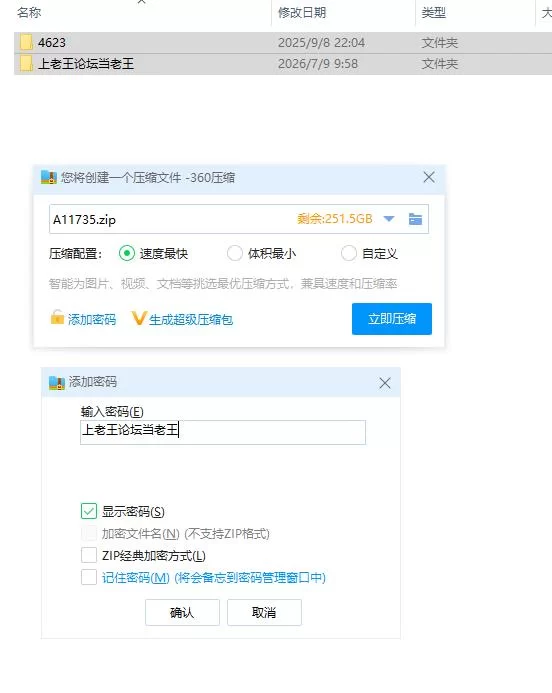Uncheck the 显示密码(S) checkbox
The width and height of the screenshot is (552, 693).
89,511
